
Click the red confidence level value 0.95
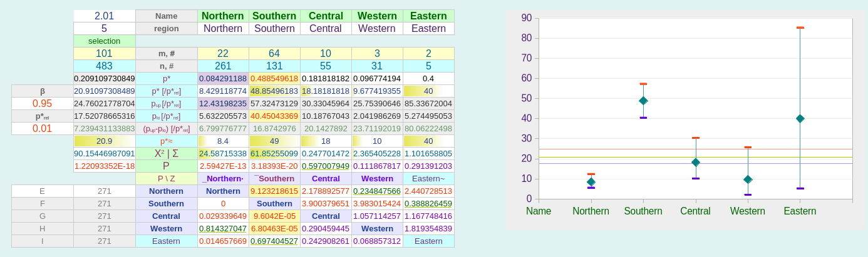pyautogui.click(x=43, y=104)
